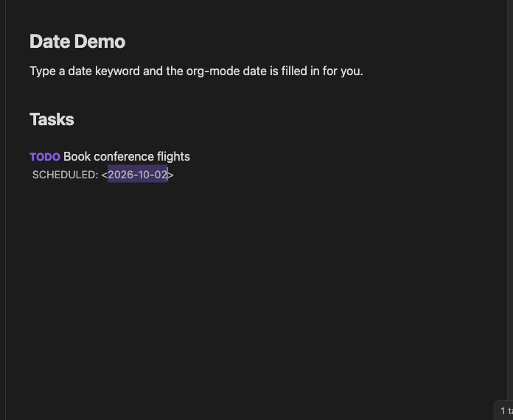
Task: Open the task count status bar item
Action: [x=506, y=410]
